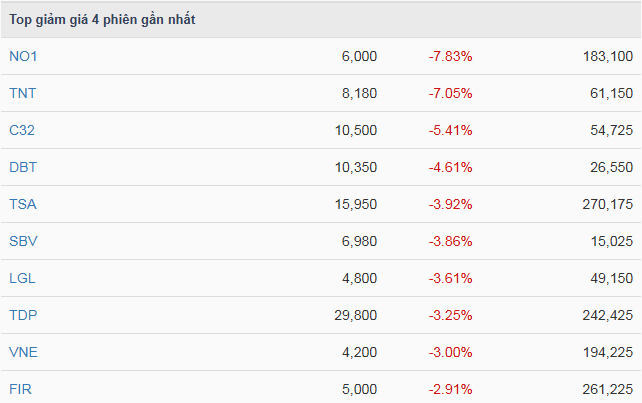
Task: Open the SBV stock ticker link
Action: [23, 242]
